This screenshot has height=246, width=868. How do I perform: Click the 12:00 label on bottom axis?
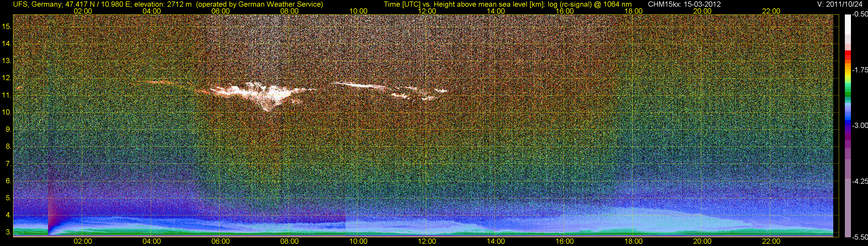click(x=427, y=241)
